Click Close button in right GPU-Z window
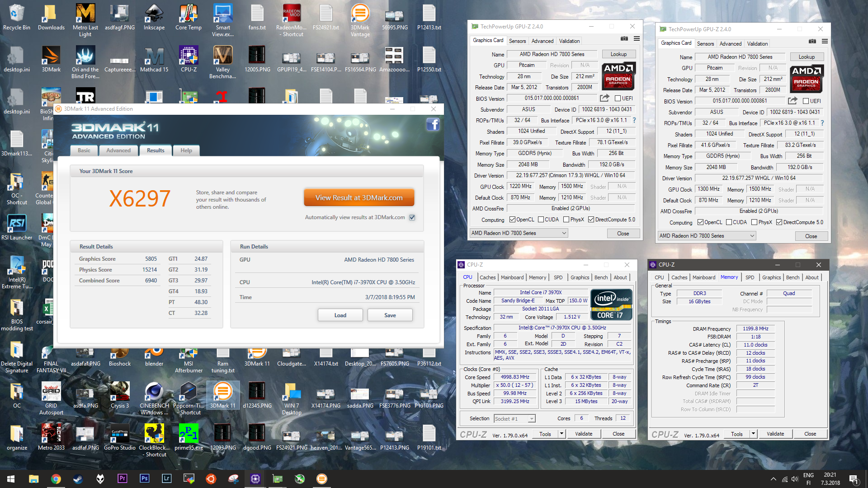Viewport: 868px width, 488px height. [x=811, y=236]
